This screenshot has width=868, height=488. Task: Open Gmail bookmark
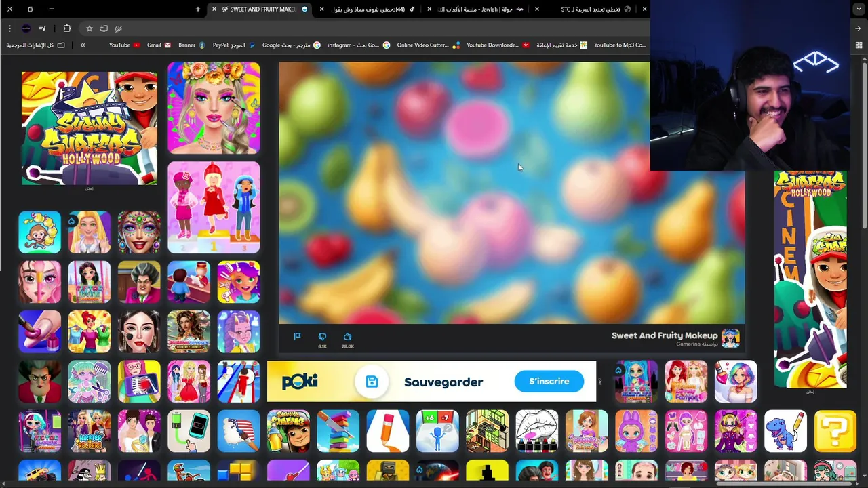pyautogui.click(x=159, y=45)
